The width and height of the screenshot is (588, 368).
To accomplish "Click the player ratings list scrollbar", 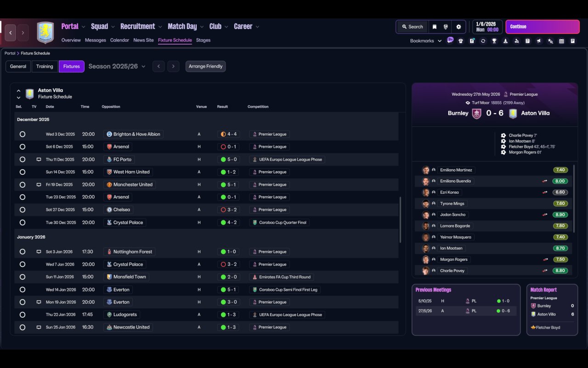I will [575, 199].
